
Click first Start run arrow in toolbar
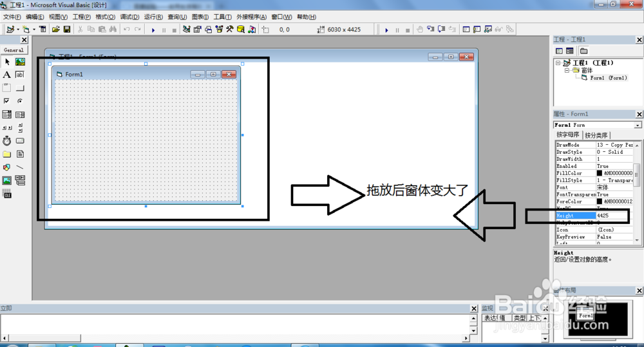tap(153, 30)
